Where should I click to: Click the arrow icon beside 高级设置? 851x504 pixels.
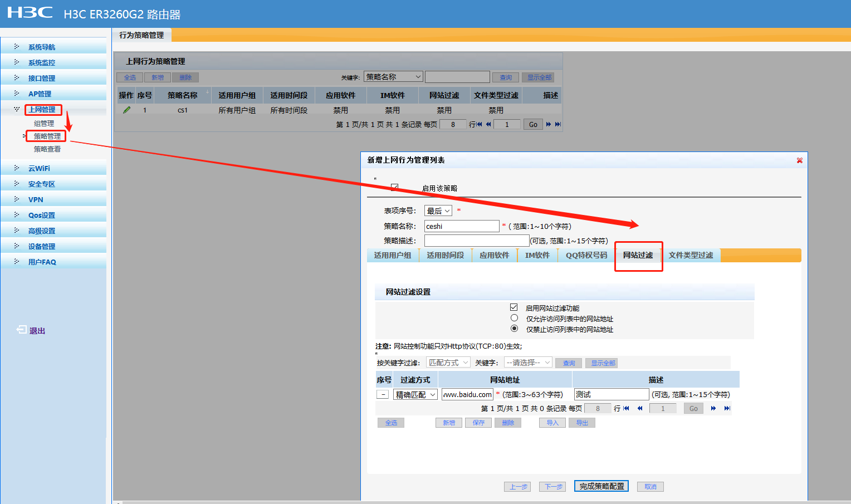coord(17,231)
